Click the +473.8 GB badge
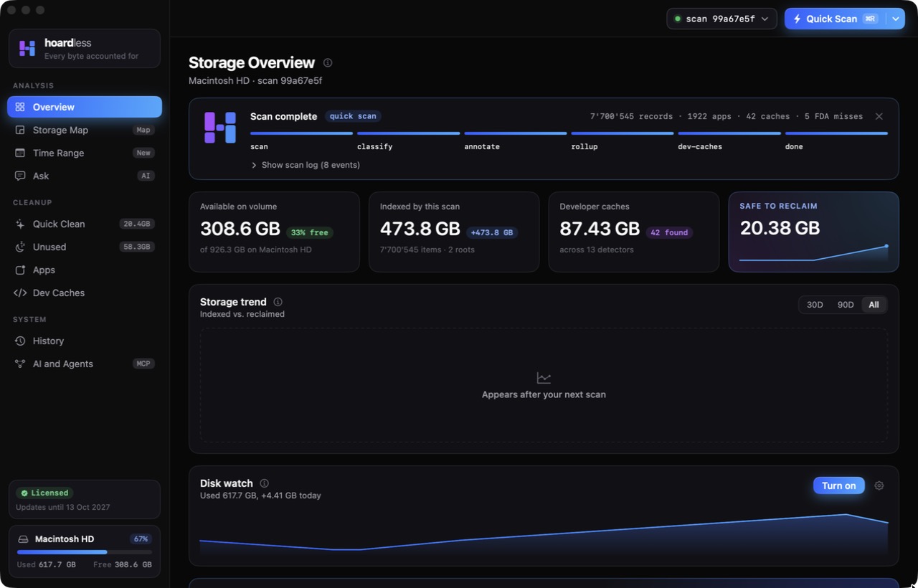Screen dimensions: 918x588 click(492, 232)
